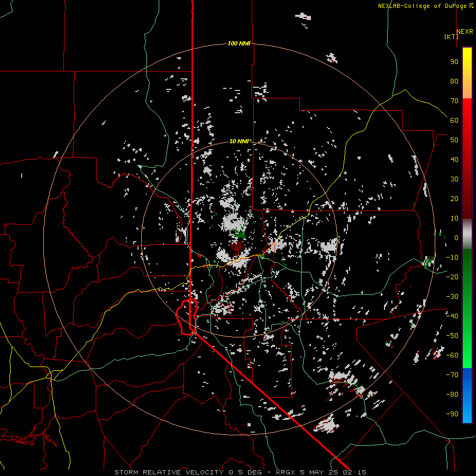This screenshot has width=476, height=476.
Task: Select the -40 scale label
Action: 452,316
